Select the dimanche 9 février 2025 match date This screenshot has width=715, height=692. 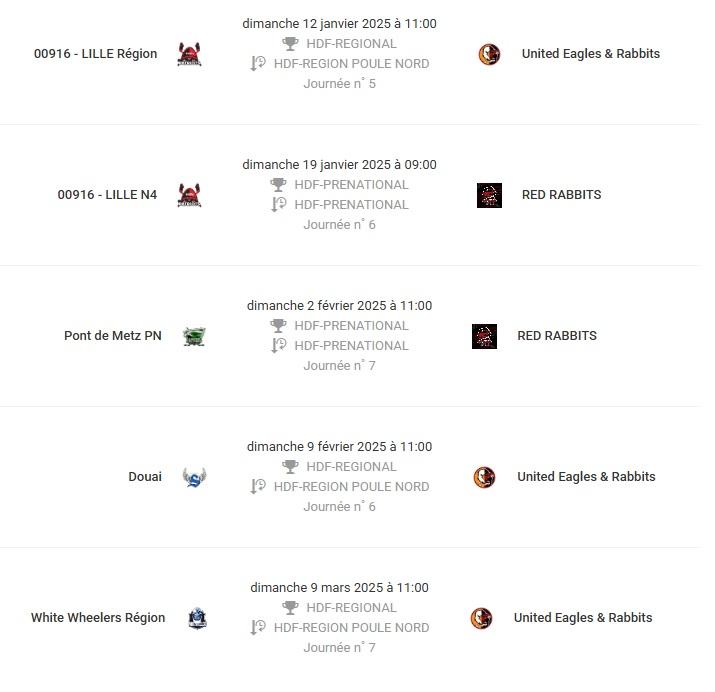pos(339,446)
